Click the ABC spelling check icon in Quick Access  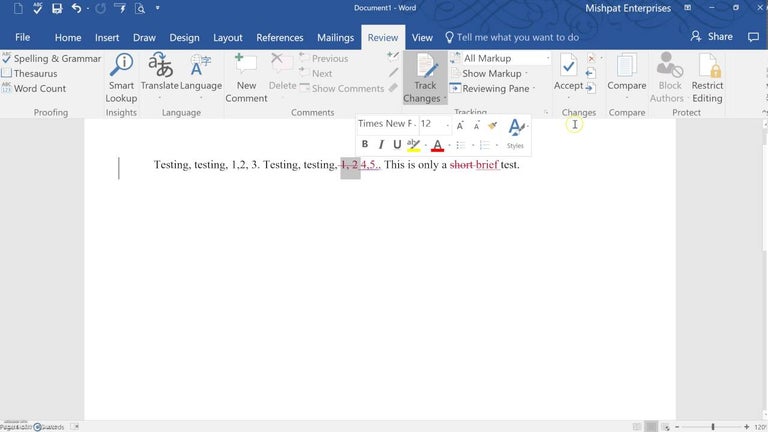pos(37,8)
